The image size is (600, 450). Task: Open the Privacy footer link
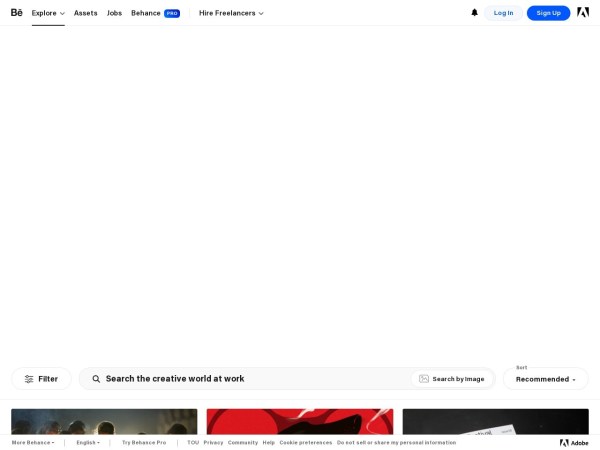213,442
